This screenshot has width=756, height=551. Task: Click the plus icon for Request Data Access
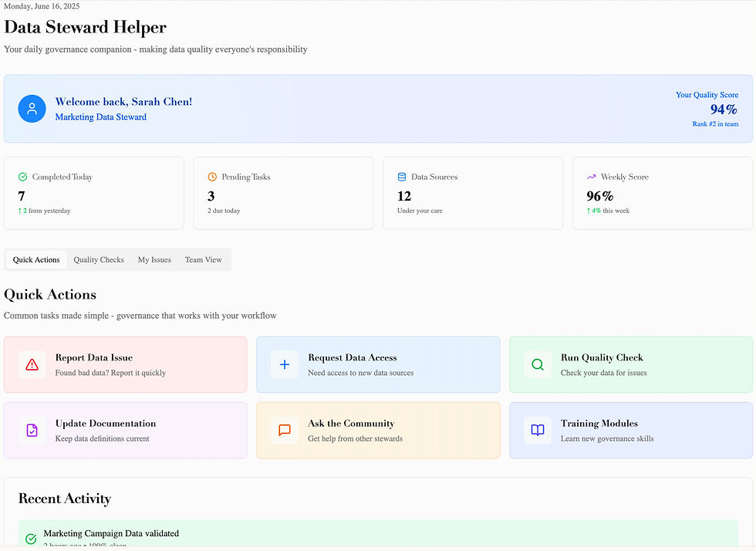point(285,364)
